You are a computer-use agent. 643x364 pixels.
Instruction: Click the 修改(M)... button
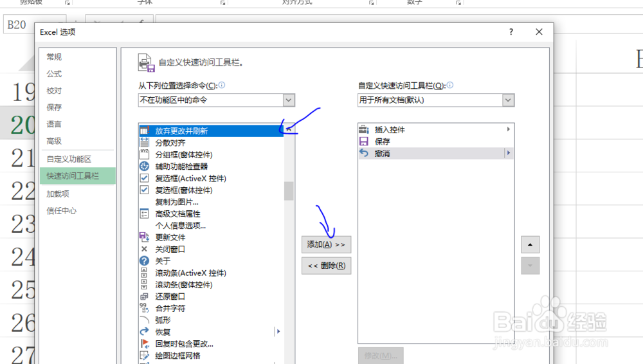[381, 356]
